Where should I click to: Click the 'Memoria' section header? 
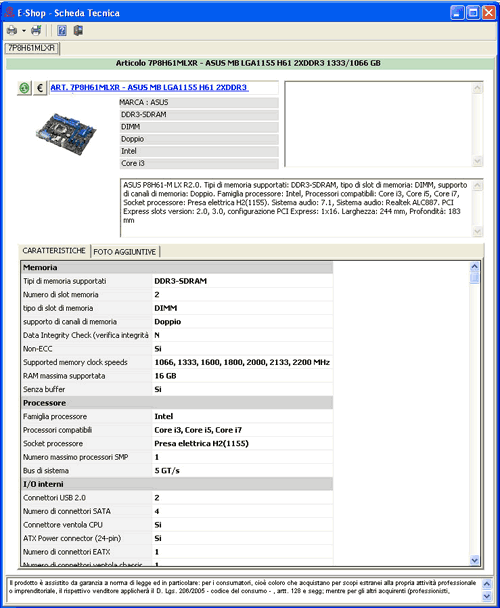tap(177, 268)
